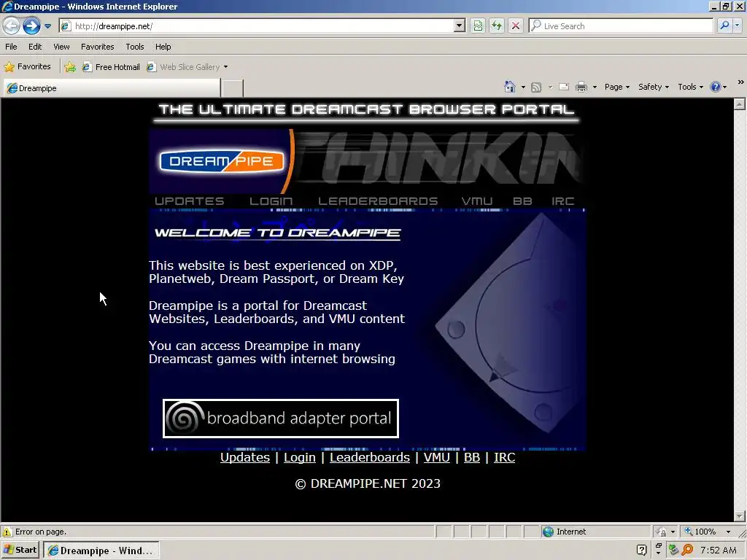Image resolution: width=747 pixels, height=560 pixels.
Task: Click the help question mark tray icon
Action: tap(641, 551)
